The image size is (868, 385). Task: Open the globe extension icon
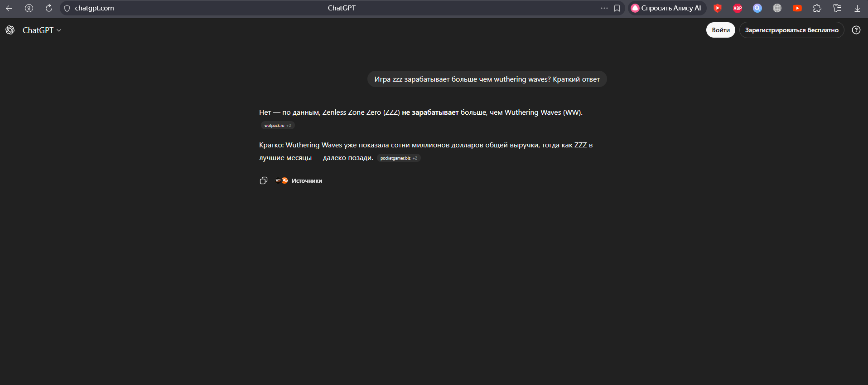click(x=777, y=8)
